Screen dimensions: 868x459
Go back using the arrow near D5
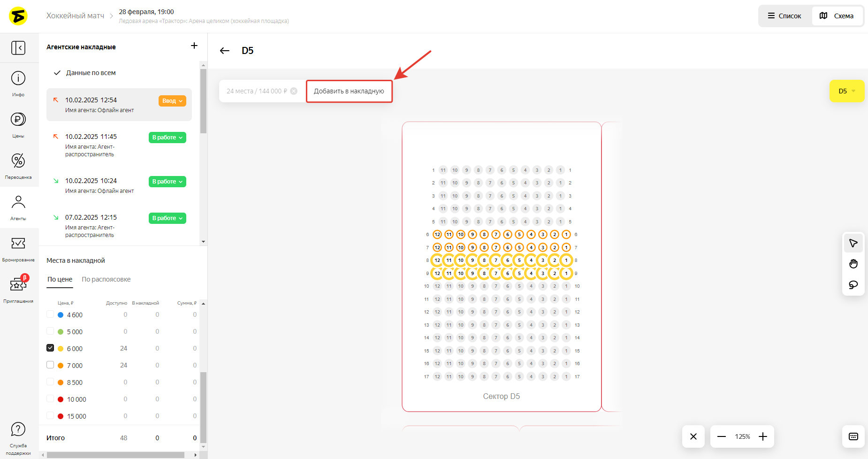225,51
